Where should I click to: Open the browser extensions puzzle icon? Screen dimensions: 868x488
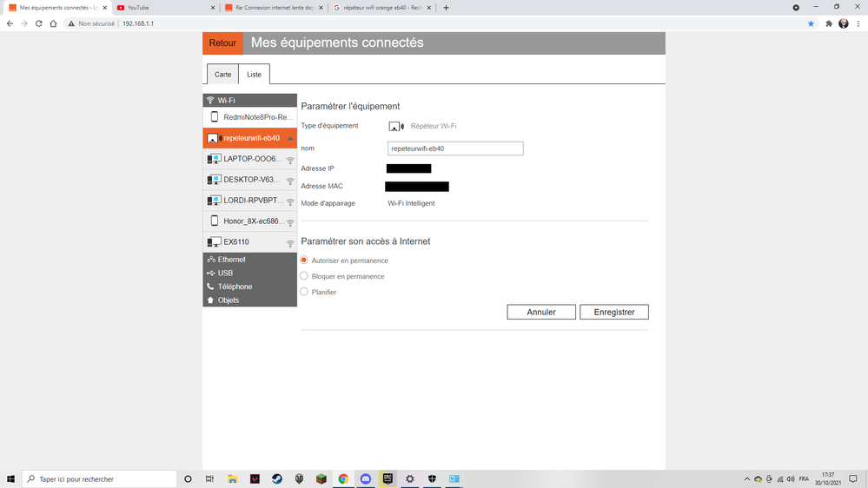[829, 23]
